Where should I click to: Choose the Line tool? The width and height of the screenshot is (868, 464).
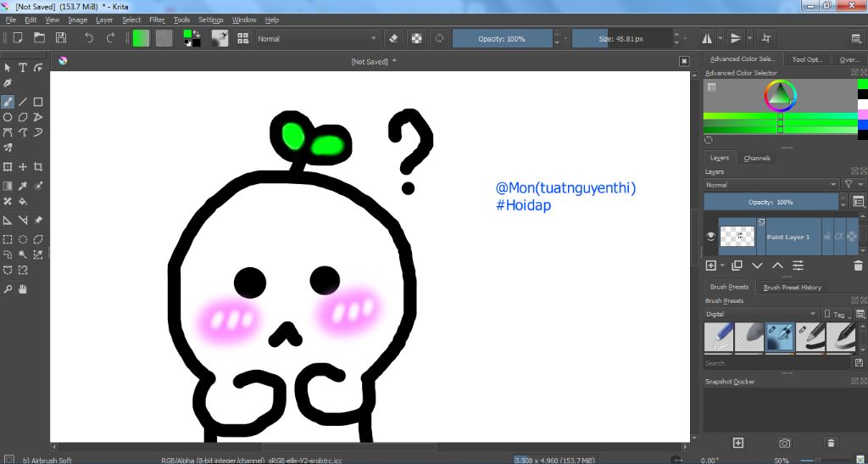pyautogui.click(x=23, y=102)
